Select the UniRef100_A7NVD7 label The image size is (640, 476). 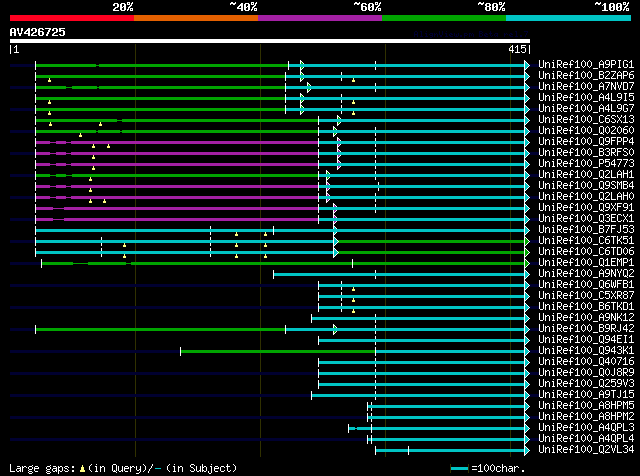tap(586, 87)
